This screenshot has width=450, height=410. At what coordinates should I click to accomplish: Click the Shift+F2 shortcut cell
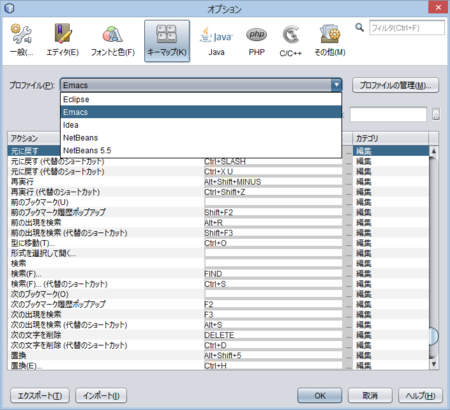(x=273, y=212)
